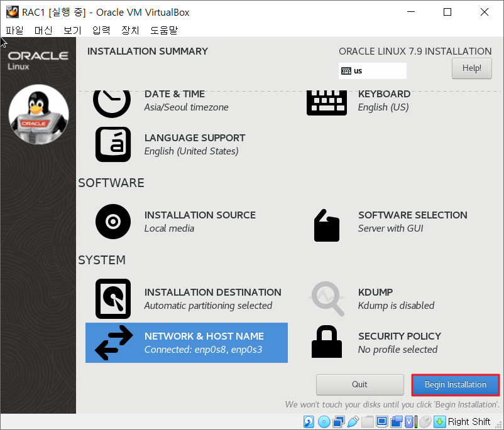Click the us keyboard layout field
Image resolution: width=504 pixels, height=430 pixels.
point(373,71)
